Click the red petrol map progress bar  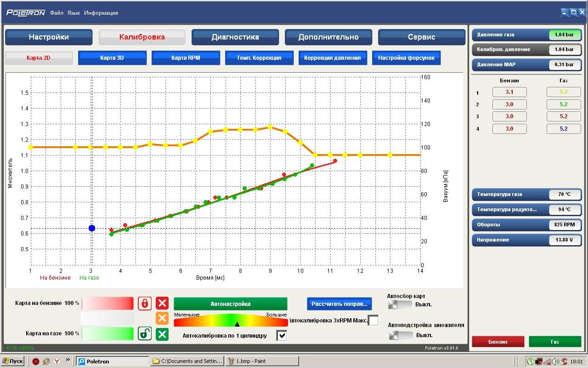(x=107, y=304)
